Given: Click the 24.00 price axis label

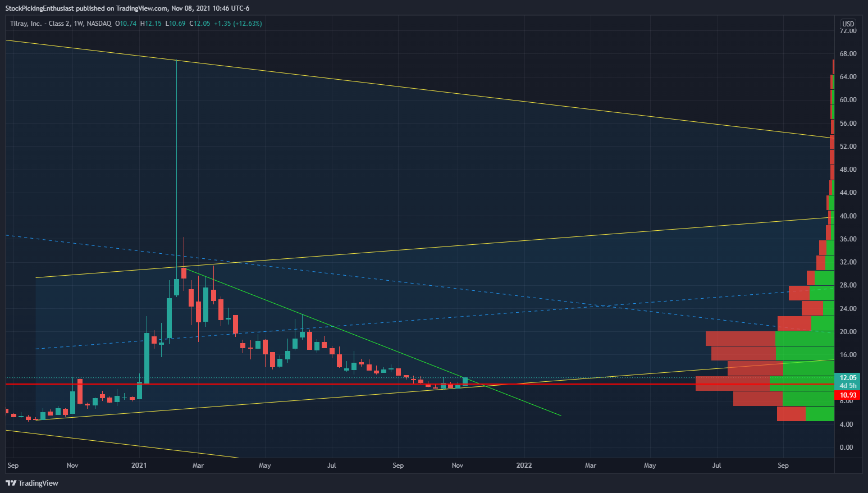Looking at the screenshot, I should click(848, 309).
